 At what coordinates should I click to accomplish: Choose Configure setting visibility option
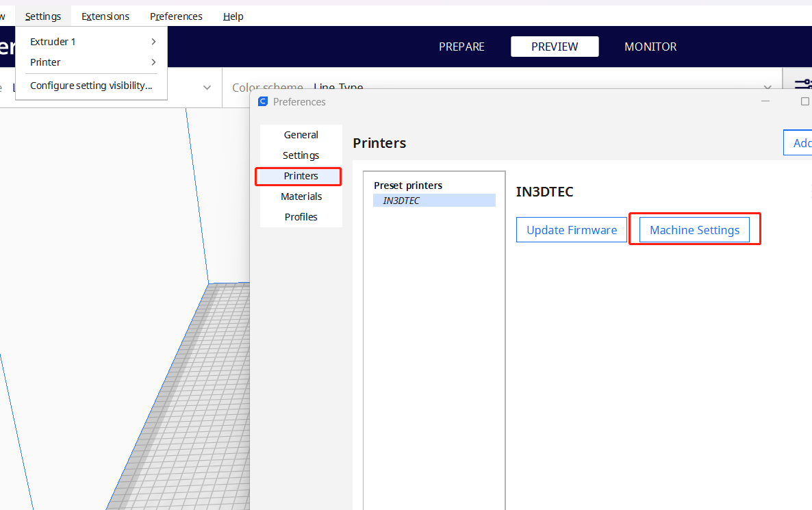coord(92,86)
